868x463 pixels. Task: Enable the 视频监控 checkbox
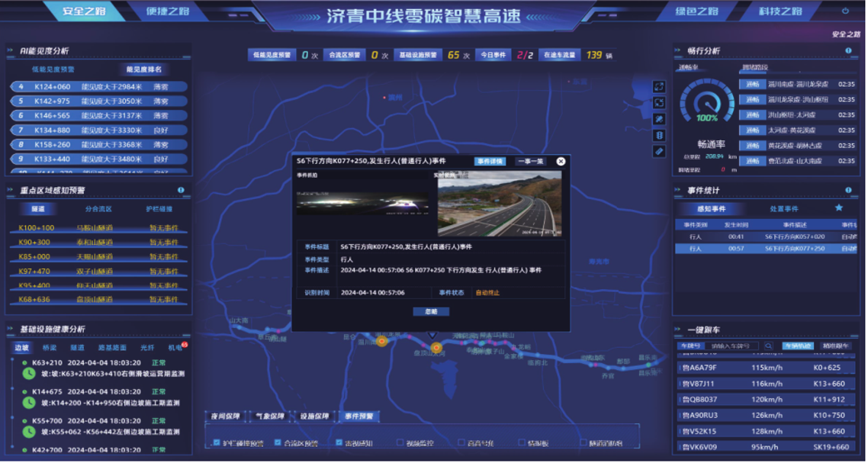[x=400, y=442]
